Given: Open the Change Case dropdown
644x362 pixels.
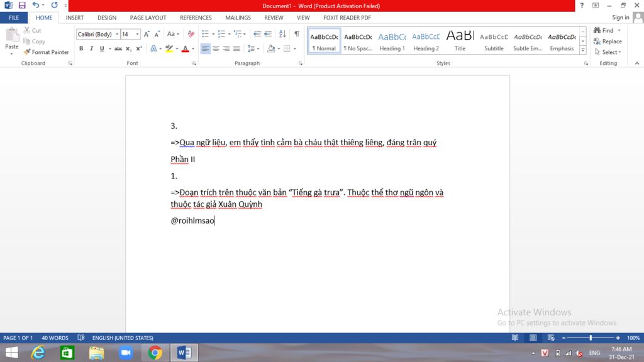Looking at the screenshot, I should [173, 34].
